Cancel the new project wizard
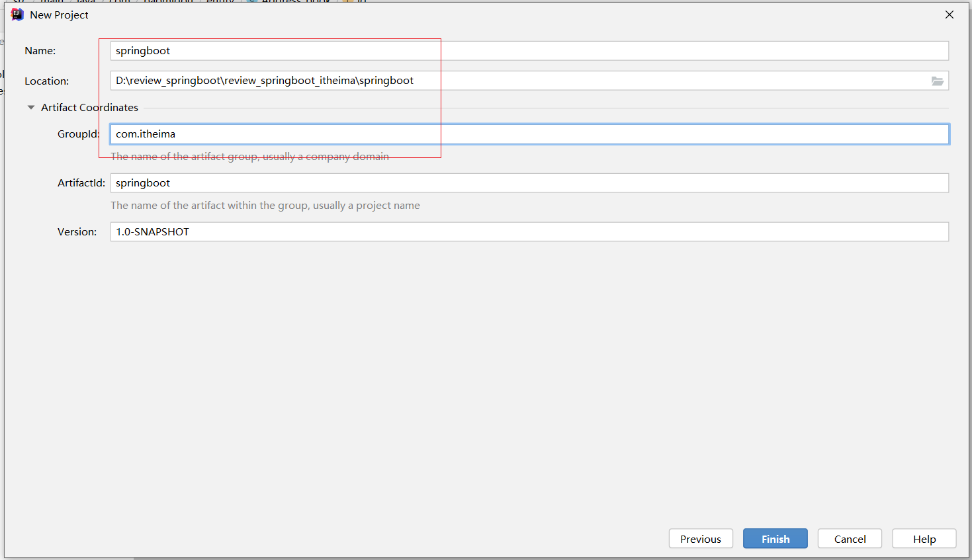The image size is (972, 560). (850, 539)
